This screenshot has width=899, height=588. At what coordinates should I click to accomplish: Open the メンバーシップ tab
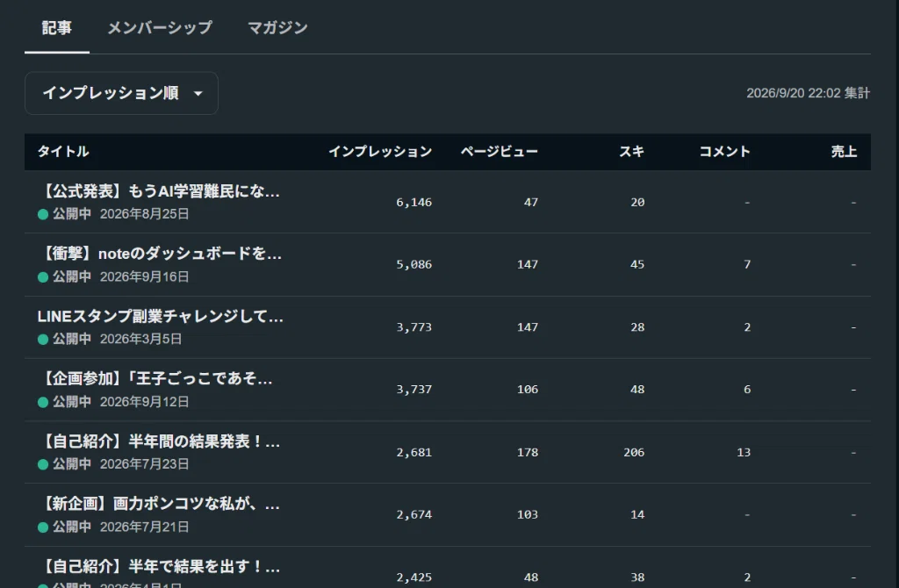coord(160,27)
